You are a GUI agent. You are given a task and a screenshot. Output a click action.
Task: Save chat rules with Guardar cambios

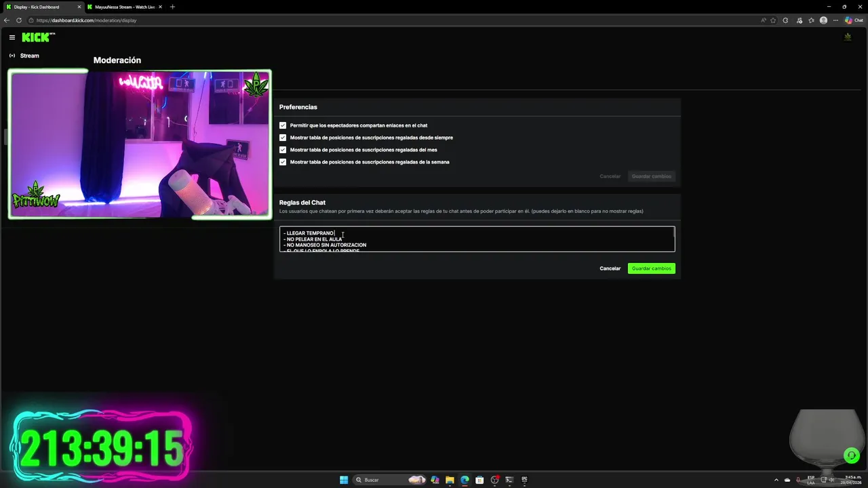tap(652, 268)
